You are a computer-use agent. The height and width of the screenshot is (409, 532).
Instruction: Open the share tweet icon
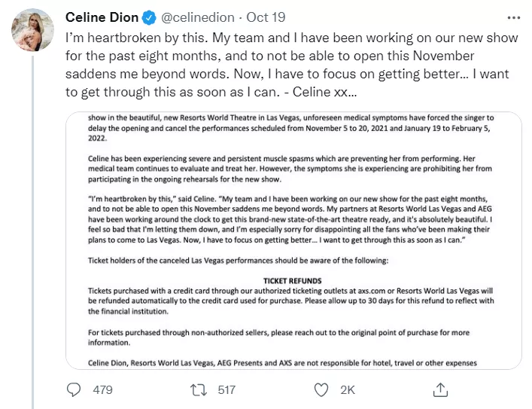point(442,389)
